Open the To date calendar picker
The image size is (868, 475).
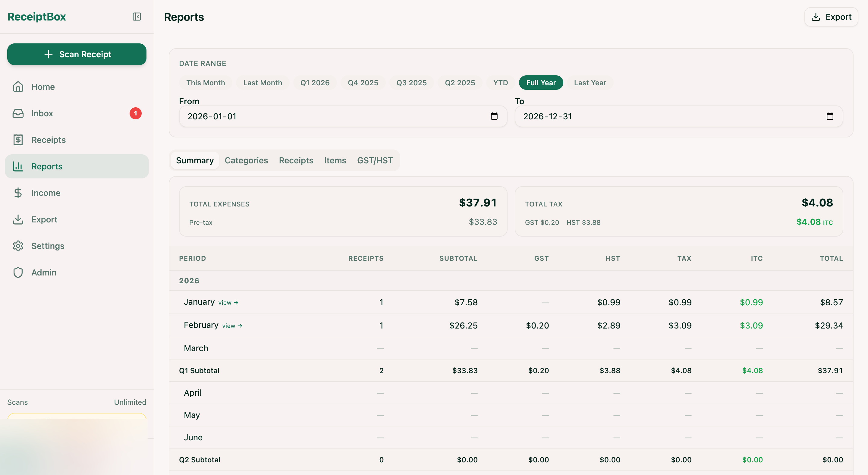point(830,116)
